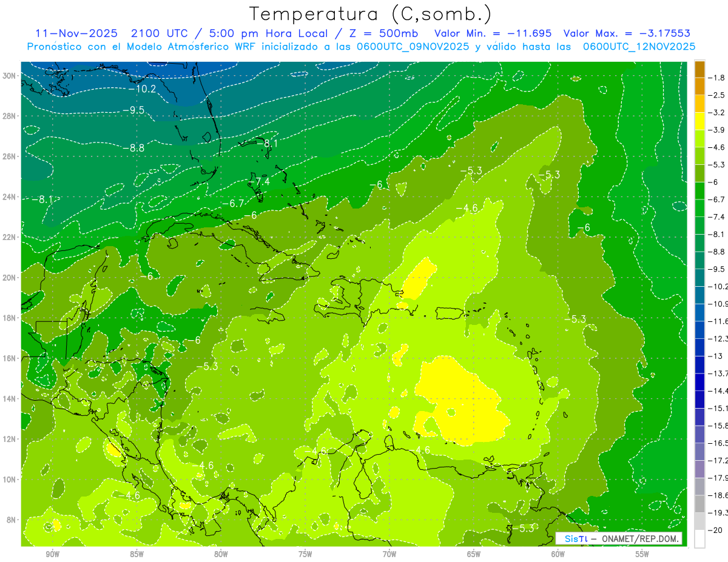Click '0600UTC_12NOV2025' validity end text

coord(639,47)
